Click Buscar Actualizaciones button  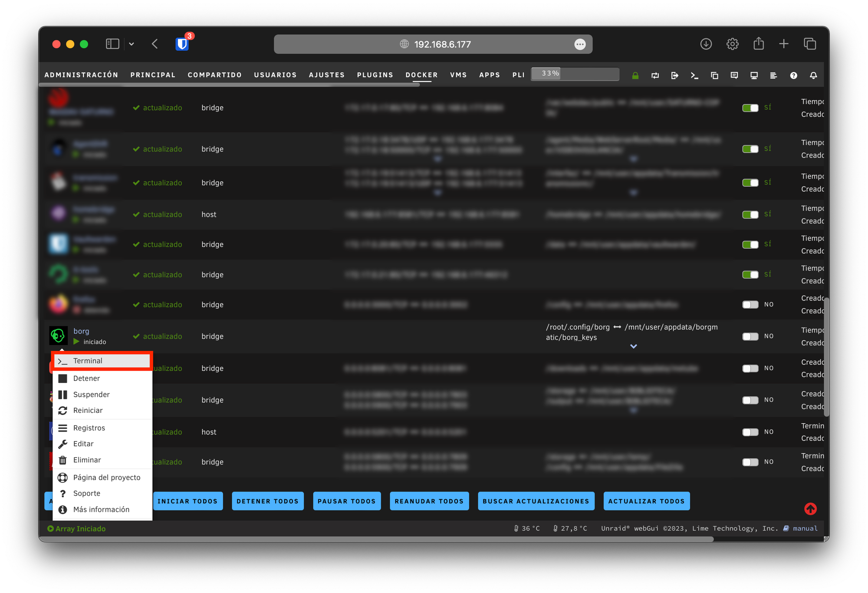[x=536, y=501]
